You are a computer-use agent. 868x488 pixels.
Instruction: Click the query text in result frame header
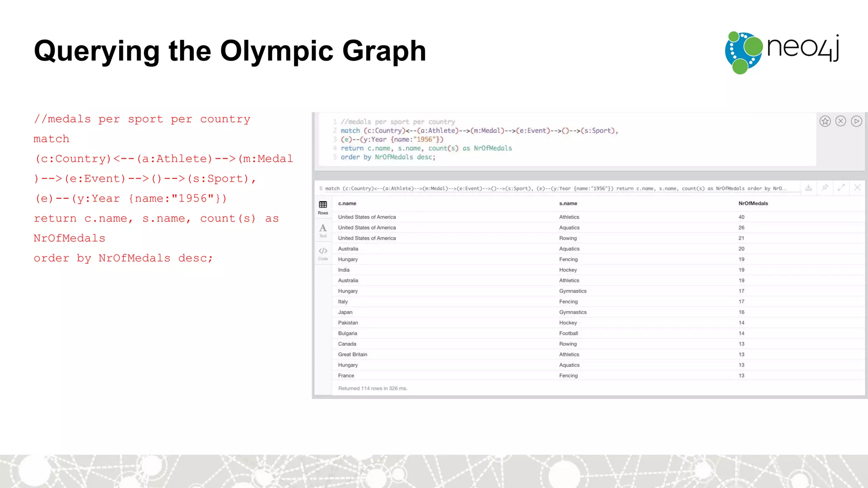556,189
